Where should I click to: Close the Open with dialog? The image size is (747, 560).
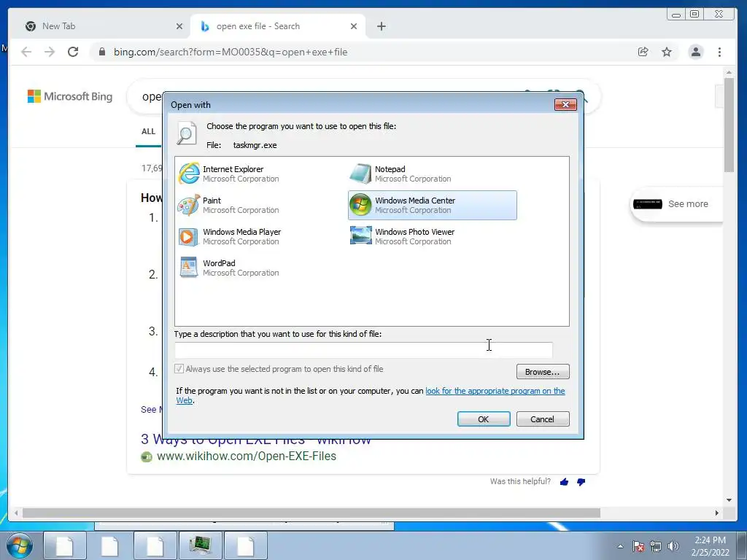(x=565, y=104)
